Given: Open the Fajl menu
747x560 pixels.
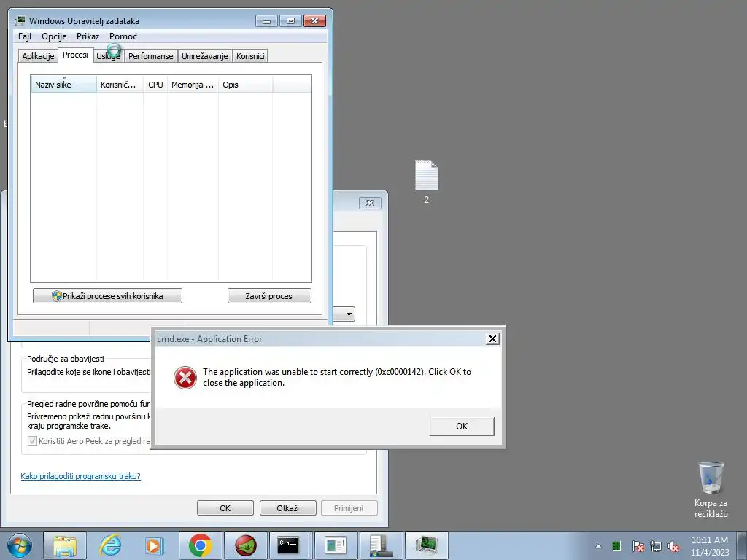Looking at the screenshot, I should [x=25, y=36].
